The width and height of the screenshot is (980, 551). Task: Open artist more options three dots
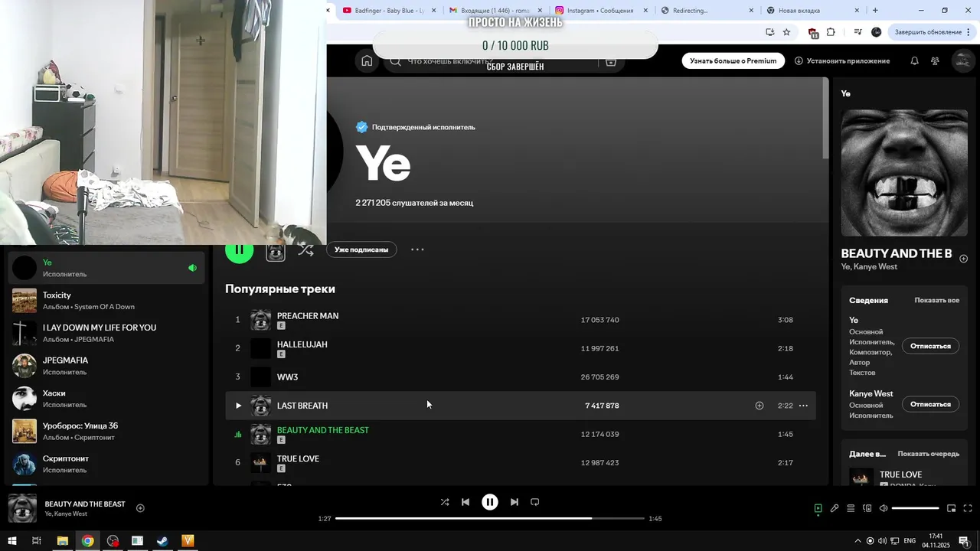point(417,249)
